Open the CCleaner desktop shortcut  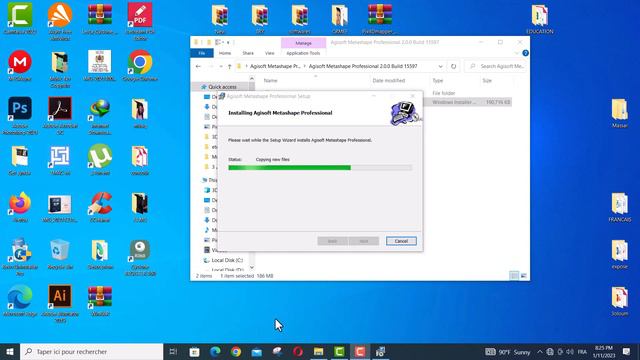point(100,207)
